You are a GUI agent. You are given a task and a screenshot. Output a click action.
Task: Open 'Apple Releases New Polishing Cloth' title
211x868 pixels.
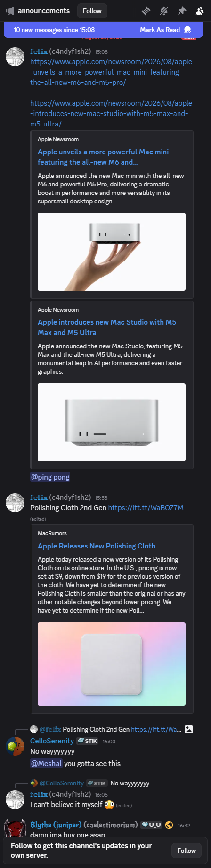(x=97, y=546)
